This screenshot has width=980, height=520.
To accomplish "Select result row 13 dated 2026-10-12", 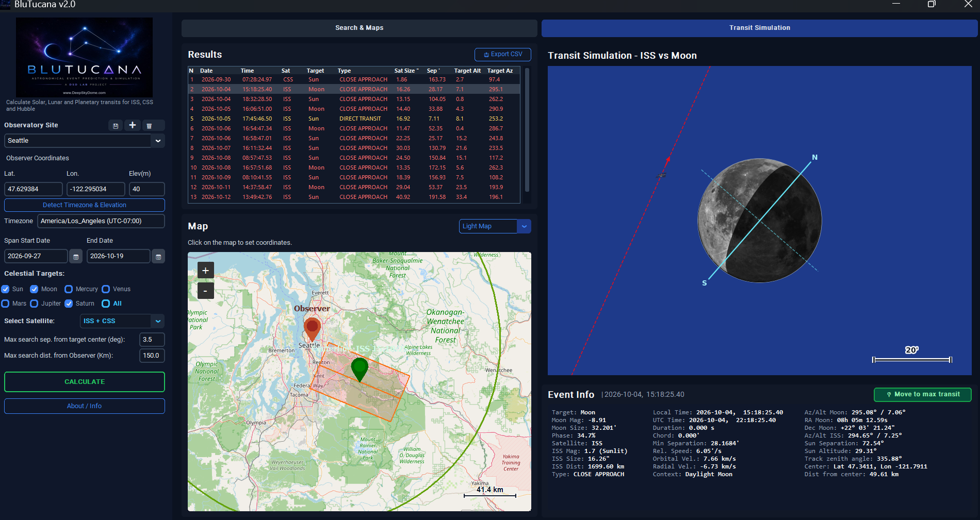I will (x=354, y=197).
